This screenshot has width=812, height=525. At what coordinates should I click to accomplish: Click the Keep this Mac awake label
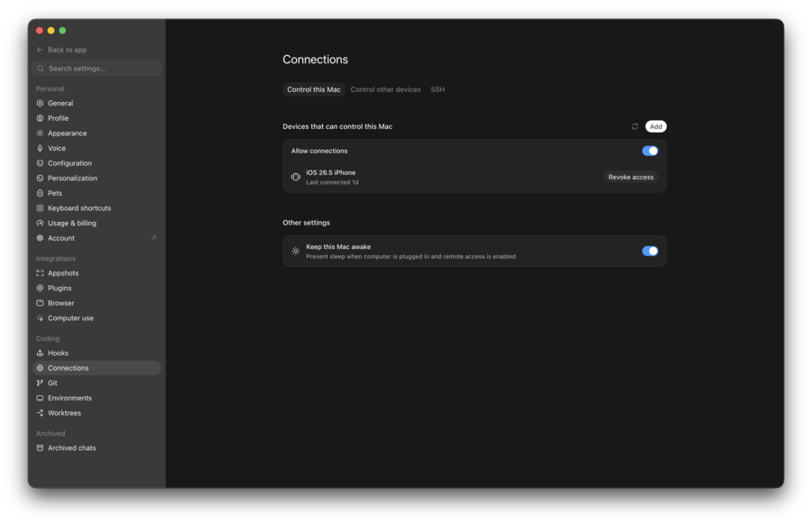pyautogui.click(x=338, y=247)
